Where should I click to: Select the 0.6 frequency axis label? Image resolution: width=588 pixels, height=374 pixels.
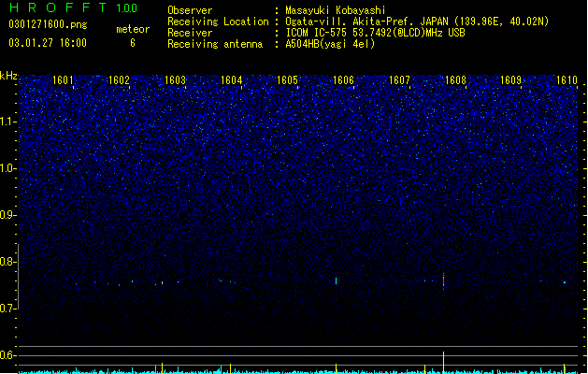pos(7,355)
